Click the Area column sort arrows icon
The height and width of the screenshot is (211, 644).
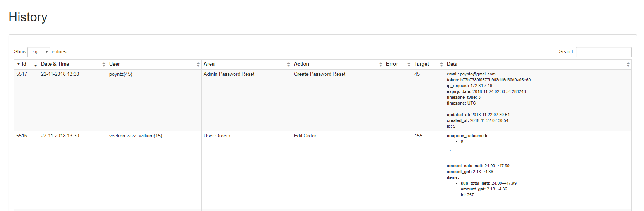pyautogui.click(x=289, y=65)
